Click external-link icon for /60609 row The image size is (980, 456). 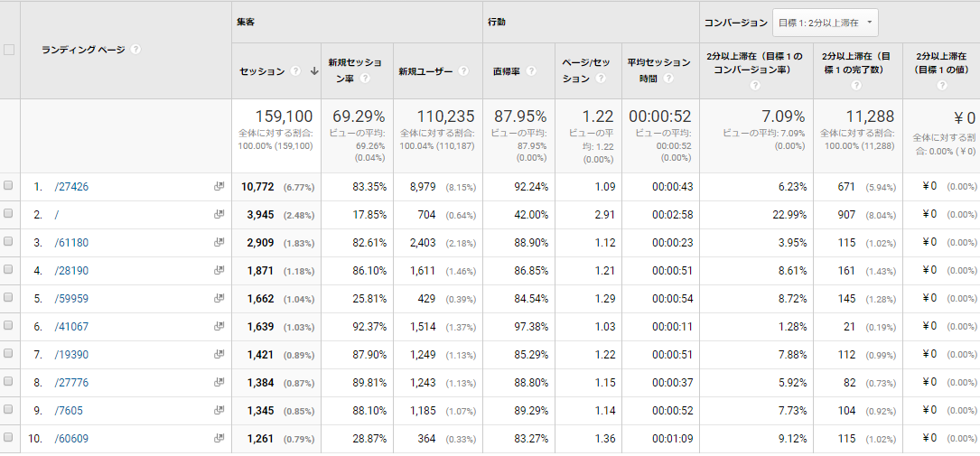click(x=219, y=439)
